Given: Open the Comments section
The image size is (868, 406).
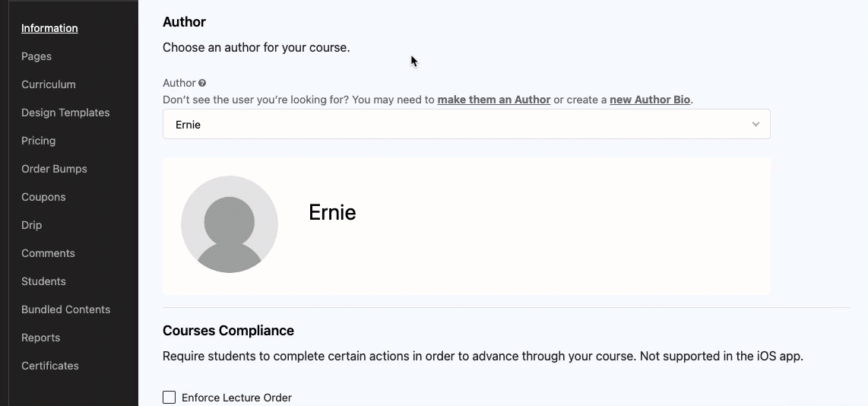Looking at the screenshot, I should click(x=48, y=253).
